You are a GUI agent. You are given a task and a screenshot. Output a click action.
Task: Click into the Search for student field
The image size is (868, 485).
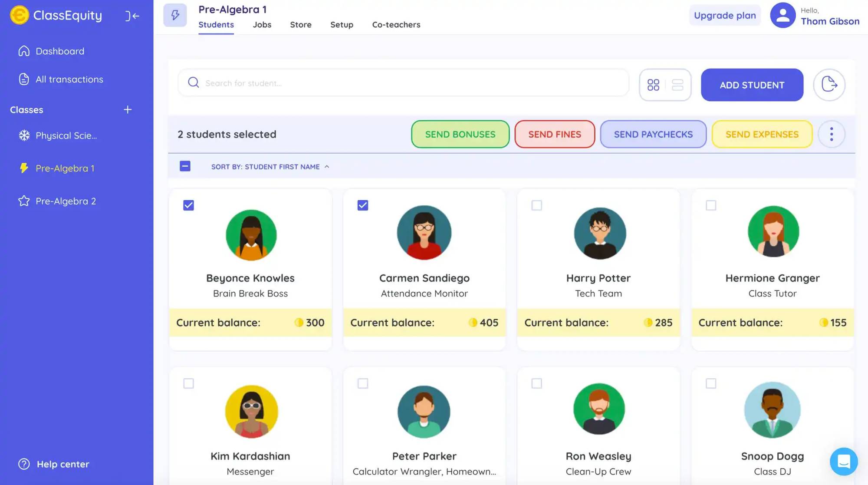(x=403, y=82)
